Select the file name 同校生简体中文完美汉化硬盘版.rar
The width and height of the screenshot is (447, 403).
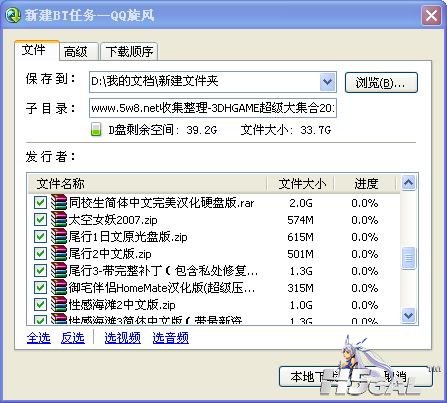point(161,203)
